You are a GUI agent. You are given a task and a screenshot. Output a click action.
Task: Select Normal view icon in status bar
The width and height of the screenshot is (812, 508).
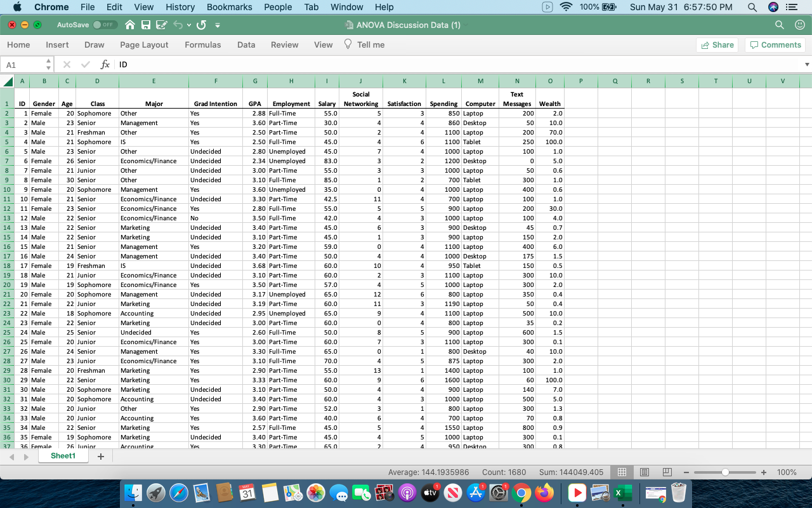point(622,472)
